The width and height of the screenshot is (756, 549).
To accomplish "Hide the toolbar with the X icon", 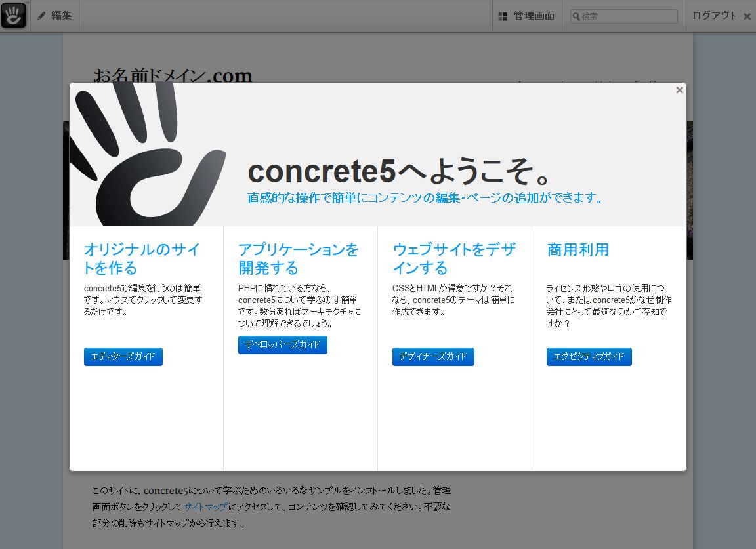I will click(x=747, y=16).
